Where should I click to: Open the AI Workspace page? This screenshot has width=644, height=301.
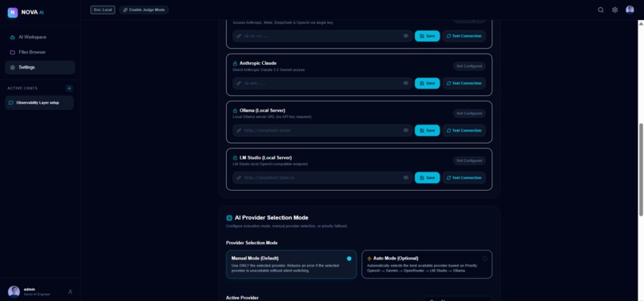[40, 37]
